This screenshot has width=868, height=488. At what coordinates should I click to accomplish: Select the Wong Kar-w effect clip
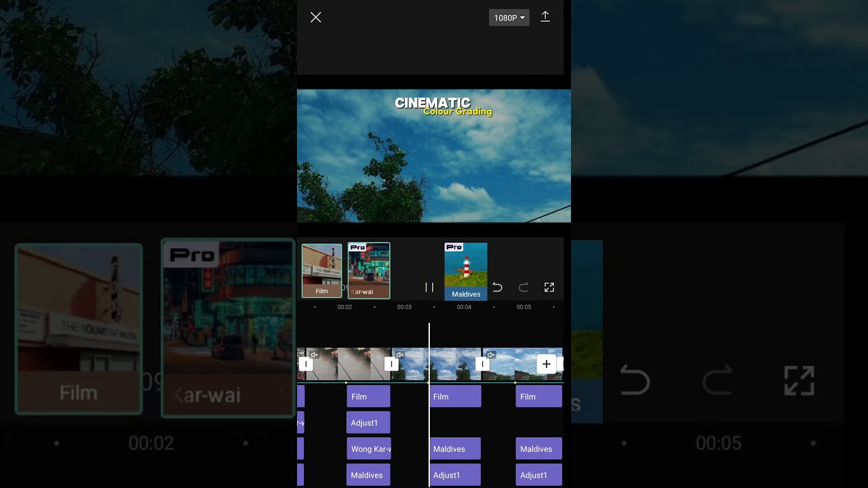368,449
